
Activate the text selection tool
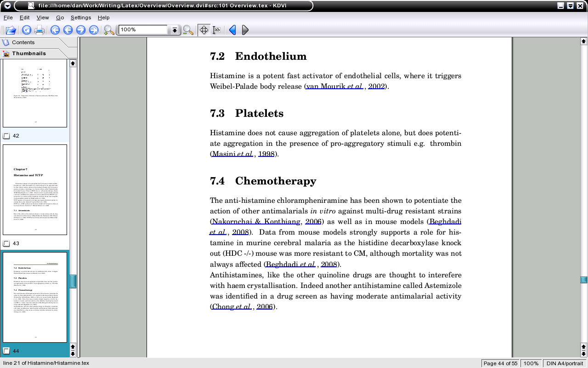(216, 30)
